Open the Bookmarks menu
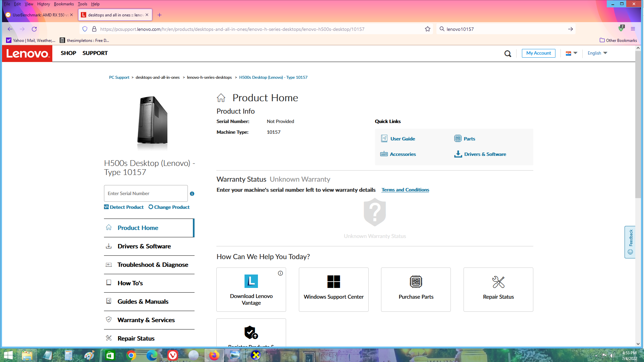Screen dimensions: 644x362 click(x=64, y=4)
